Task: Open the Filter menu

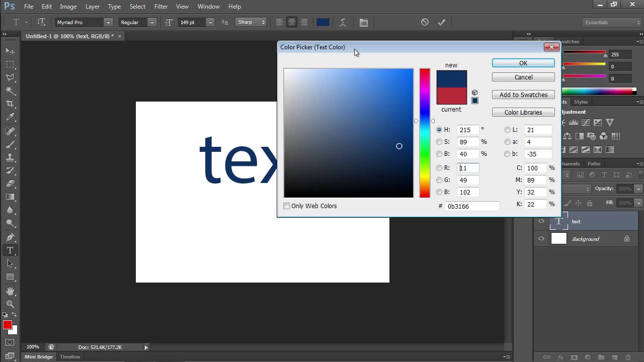Action: pos(161,7)
